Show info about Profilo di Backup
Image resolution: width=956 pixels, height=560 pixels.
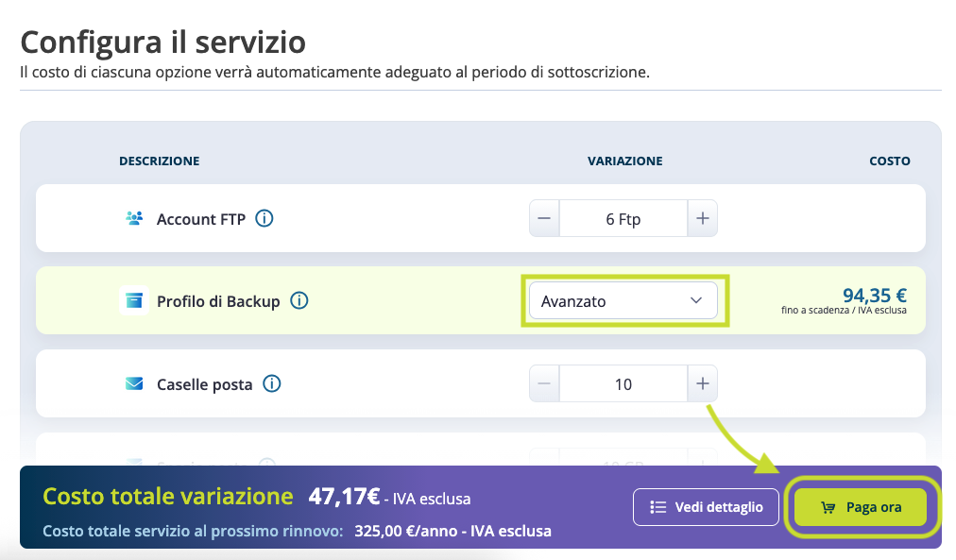pyautogui.click(x=299, y=301)
